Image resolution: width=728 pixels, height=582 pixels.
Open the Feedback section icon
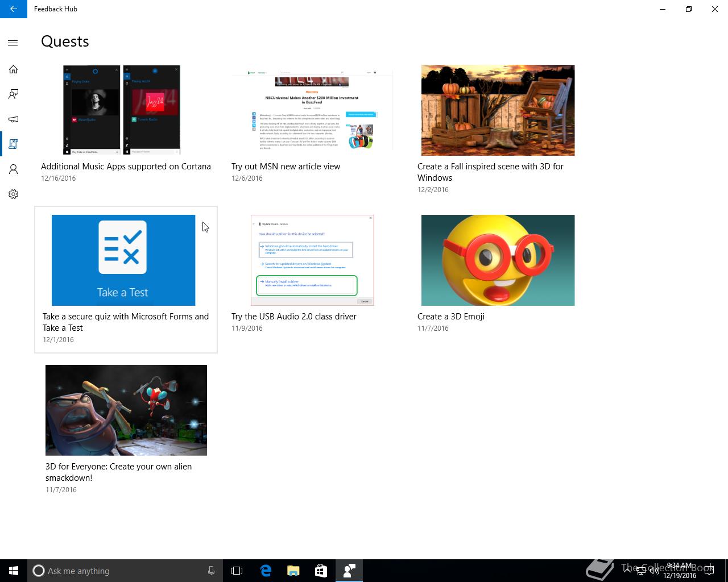pyautogui.click(x=13, y=94)
